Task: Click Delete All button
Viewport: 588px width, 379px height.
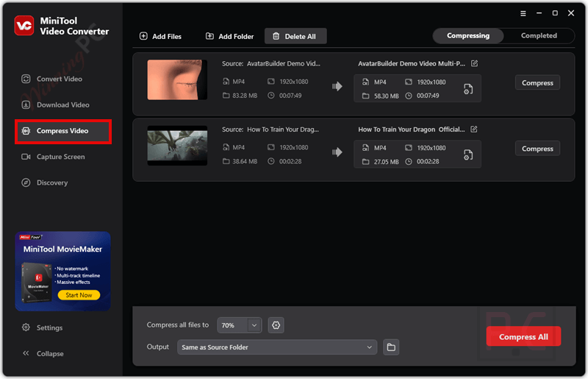Action: tap(295, 36)
